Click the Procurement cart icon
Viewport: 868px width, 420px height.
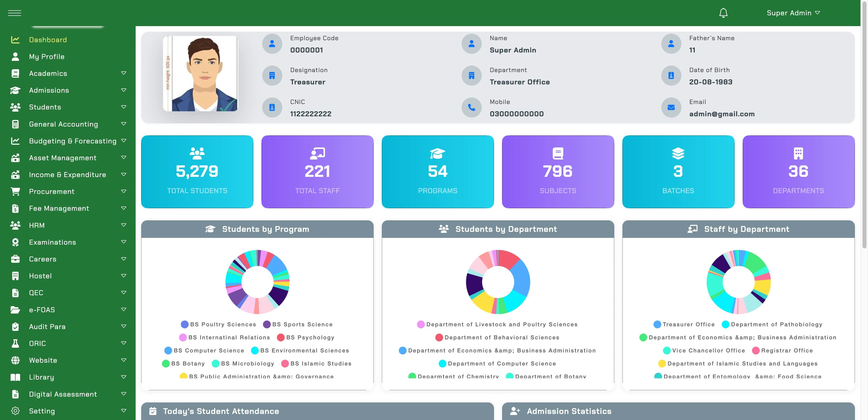click(x=15, y=191)
